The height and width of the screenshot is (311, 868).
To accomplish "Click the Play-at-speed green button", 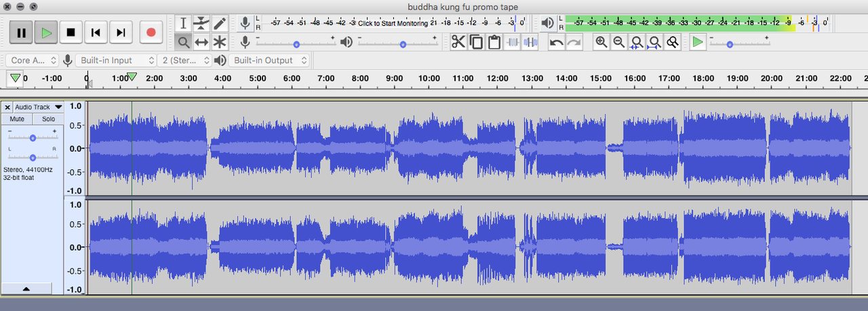I will pos(698,42).
